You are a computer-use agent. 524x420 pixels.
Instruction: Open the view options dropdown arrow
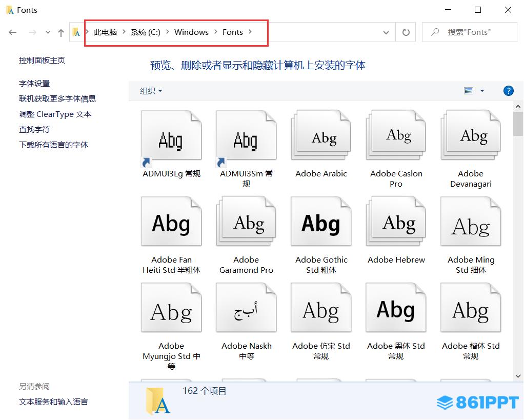482,91
